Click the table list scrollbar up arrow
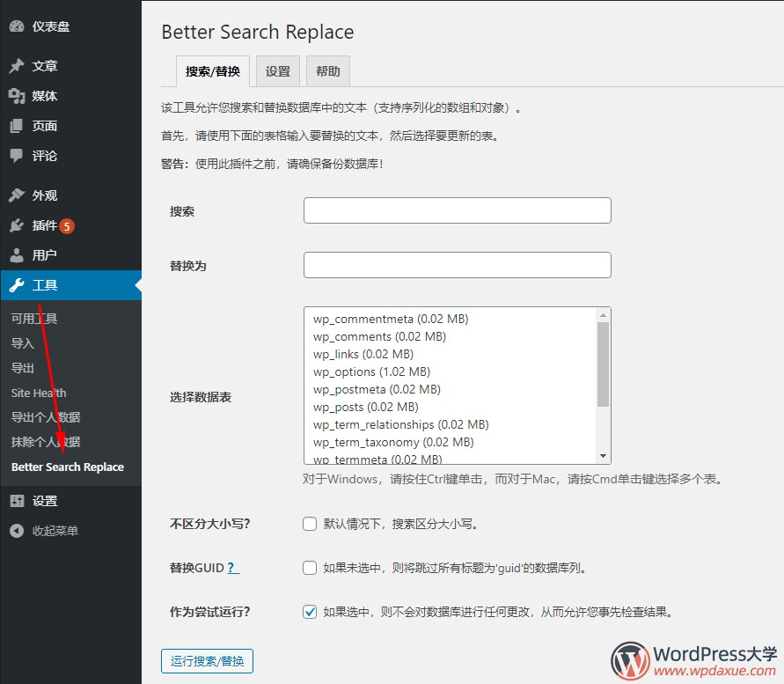The width and height of the screenshot is (784, 684). click(x=603, y=315)
